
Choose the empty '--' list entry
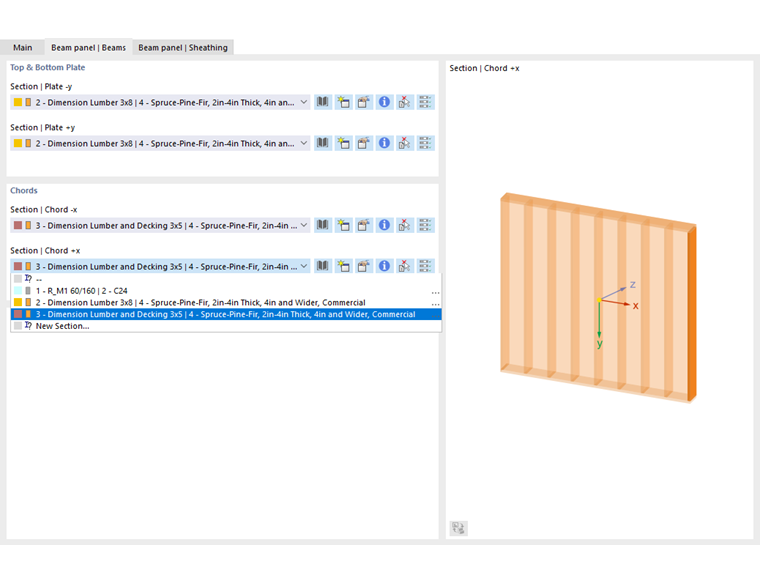point(226,279)
